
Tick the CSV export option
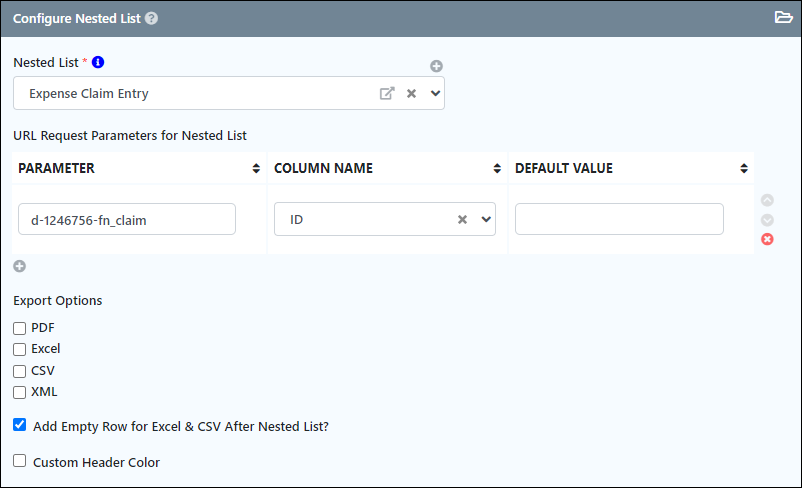(x=19, y=371)
